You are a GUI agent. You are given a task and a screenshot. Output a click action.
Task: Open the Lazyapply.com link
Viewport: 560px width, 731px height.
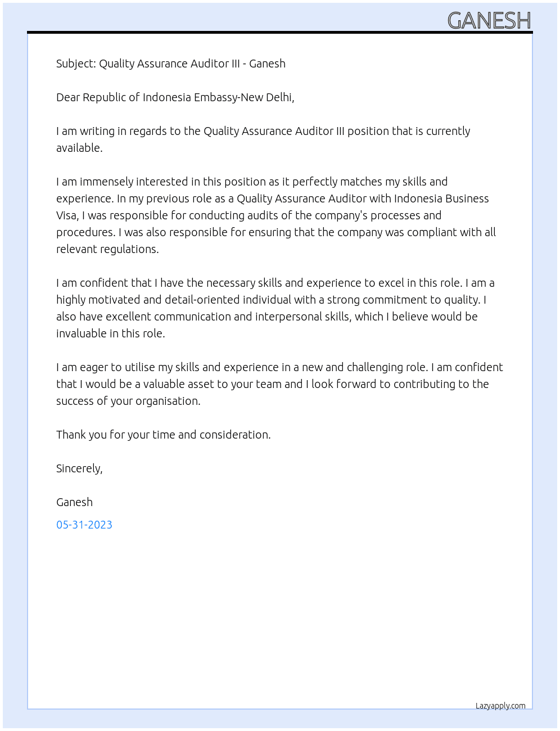(500, 706)
